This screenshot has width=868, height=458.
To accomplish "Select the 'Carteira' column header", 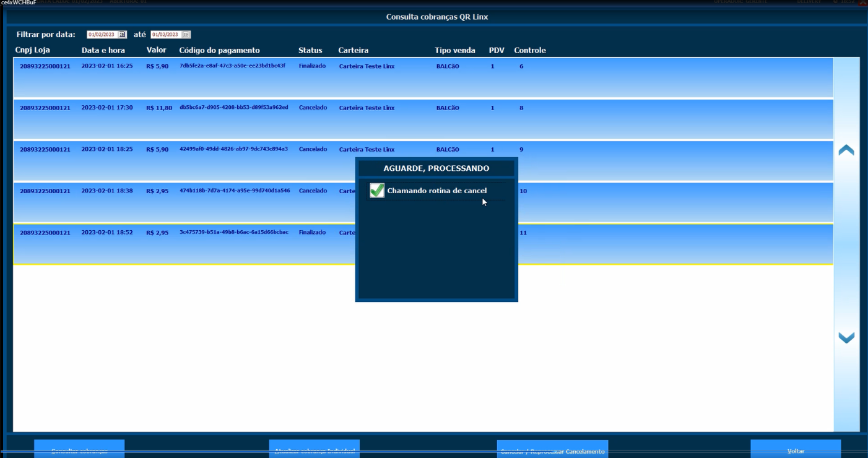I will 354,50.
